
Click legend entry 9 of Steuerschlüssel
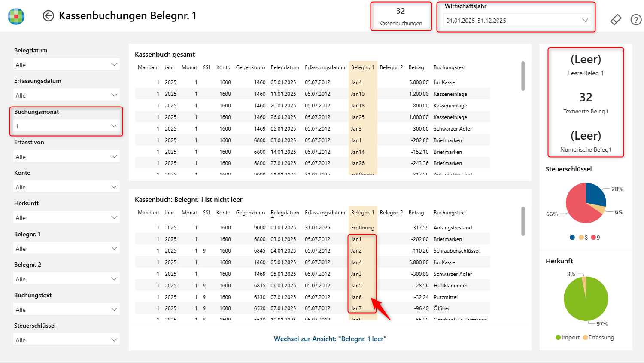595,238
